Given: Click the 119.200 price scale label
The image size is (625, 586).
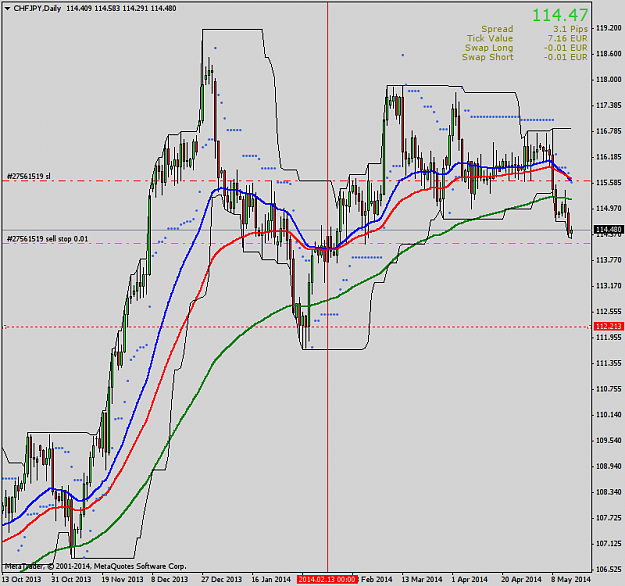Looking at the screenshot, I should 609,28.
